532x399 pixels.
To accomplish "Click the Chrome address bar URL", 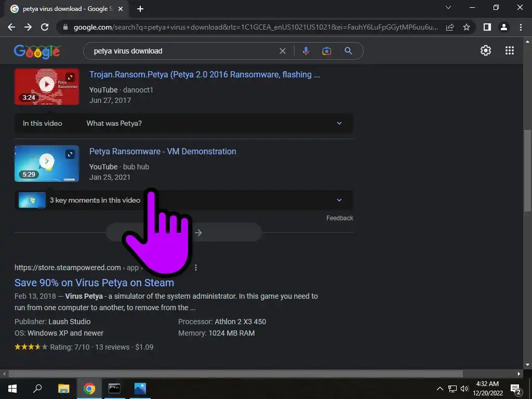I will pyautogui.click(x=256, y=27).
